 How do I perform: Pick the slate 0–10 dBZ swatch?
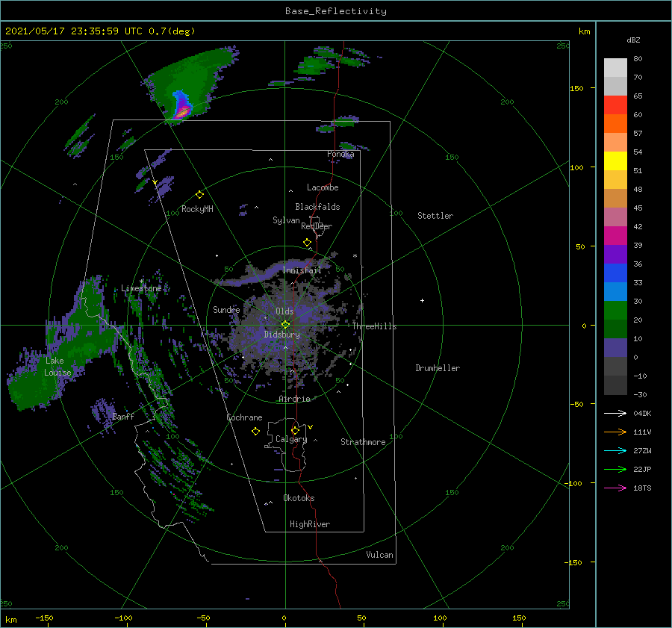pos(615,348)
